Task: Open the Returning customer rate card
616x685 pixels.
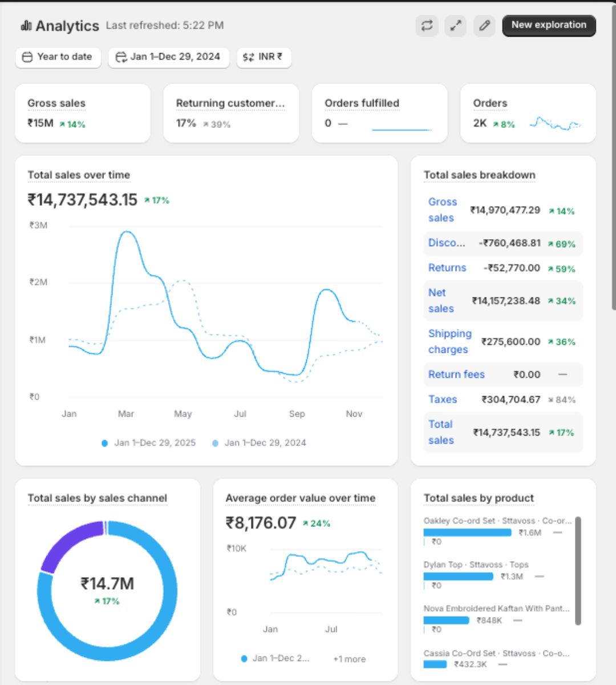Action: (x=230, y=113)
